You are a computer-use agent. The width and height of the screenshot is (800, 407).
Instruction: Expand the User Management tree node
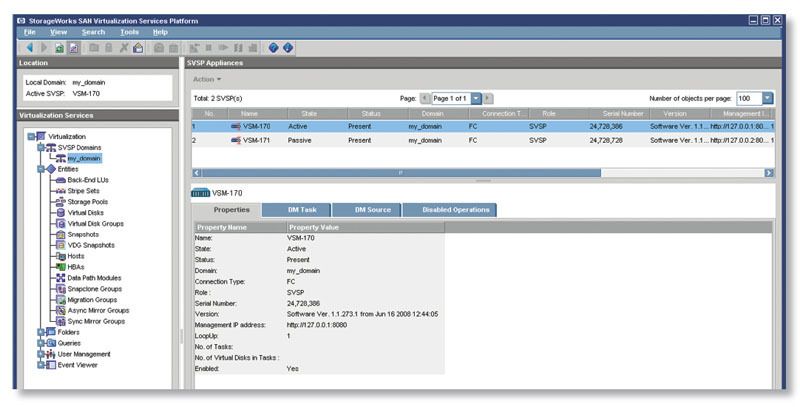40,354
